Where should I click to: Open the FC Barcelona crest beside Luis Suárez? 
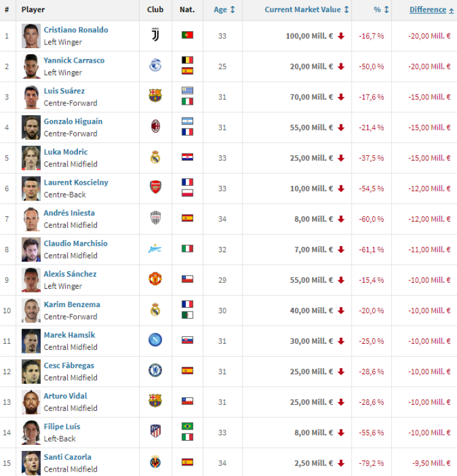[x=155, y=96]
